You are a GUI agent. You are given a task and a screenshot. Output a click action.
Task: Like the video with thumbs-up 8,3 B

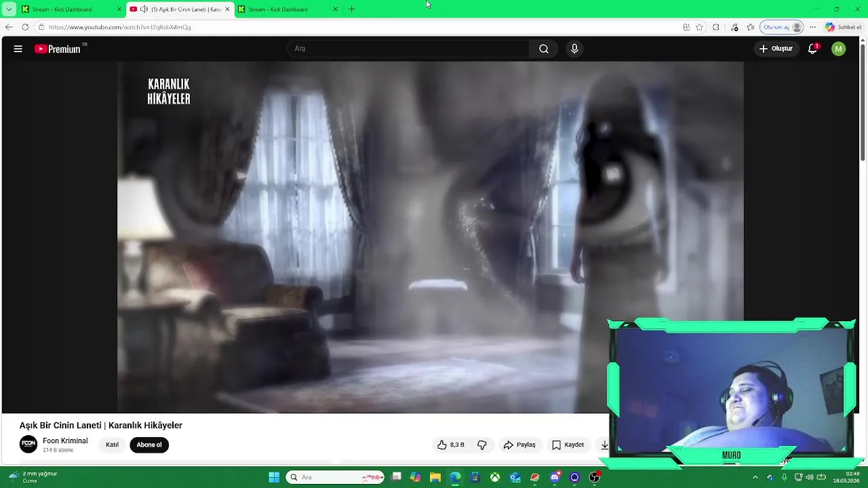click(451, 445)
